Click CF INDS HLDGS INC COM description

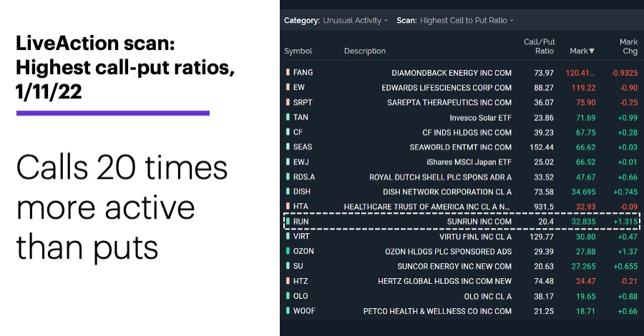pos(467,132)
